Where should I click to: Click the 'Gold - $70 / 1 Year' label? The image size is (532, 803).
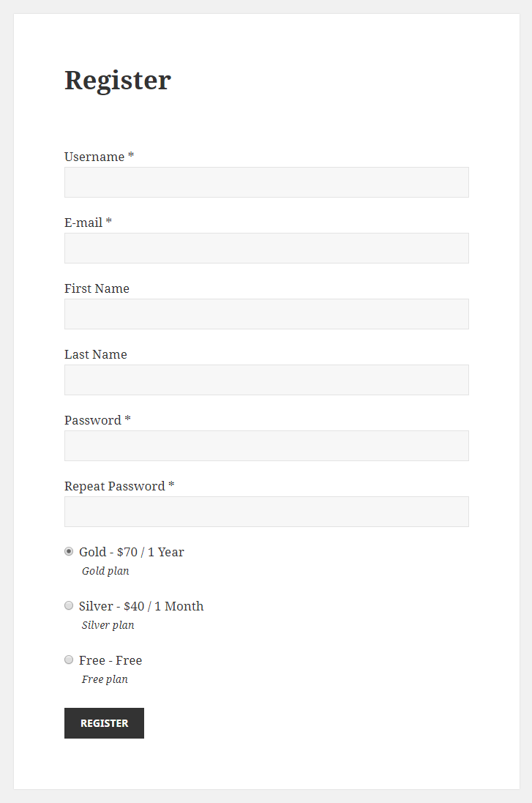132,552
